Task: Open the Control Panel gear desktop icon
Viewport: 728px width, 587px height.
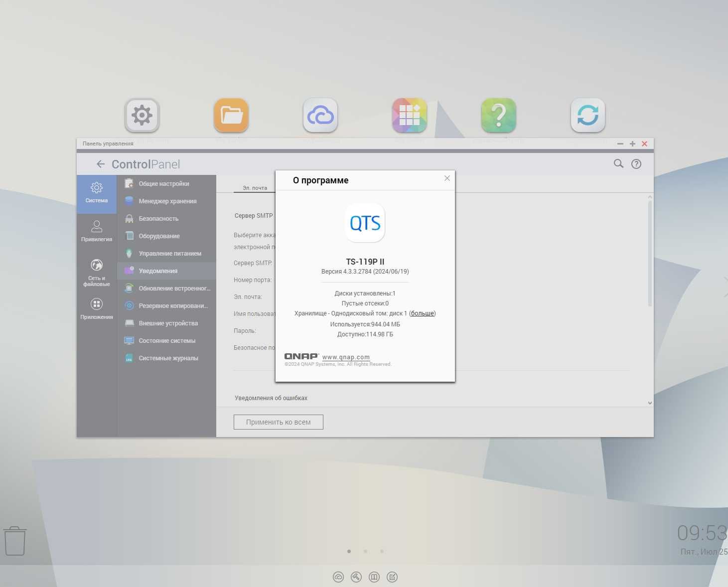Action: [142, 115]
